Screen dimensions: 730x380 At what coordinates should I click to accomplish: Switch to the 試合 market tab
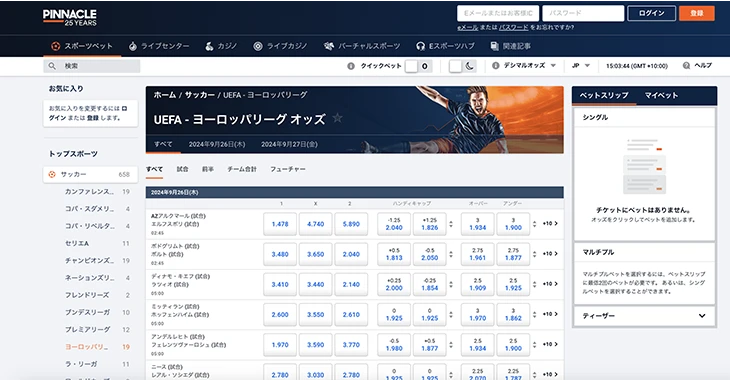182,169
